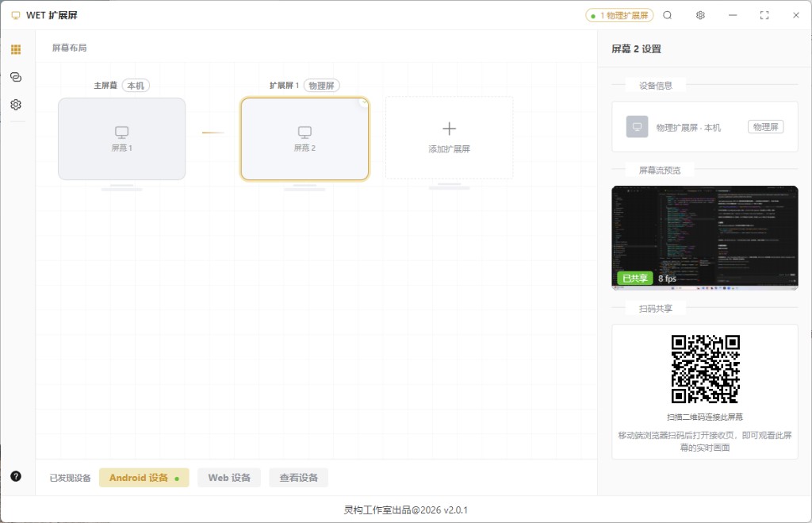
Task: Open the screen layout grid sidebar icon
Action: coord(16,49)
